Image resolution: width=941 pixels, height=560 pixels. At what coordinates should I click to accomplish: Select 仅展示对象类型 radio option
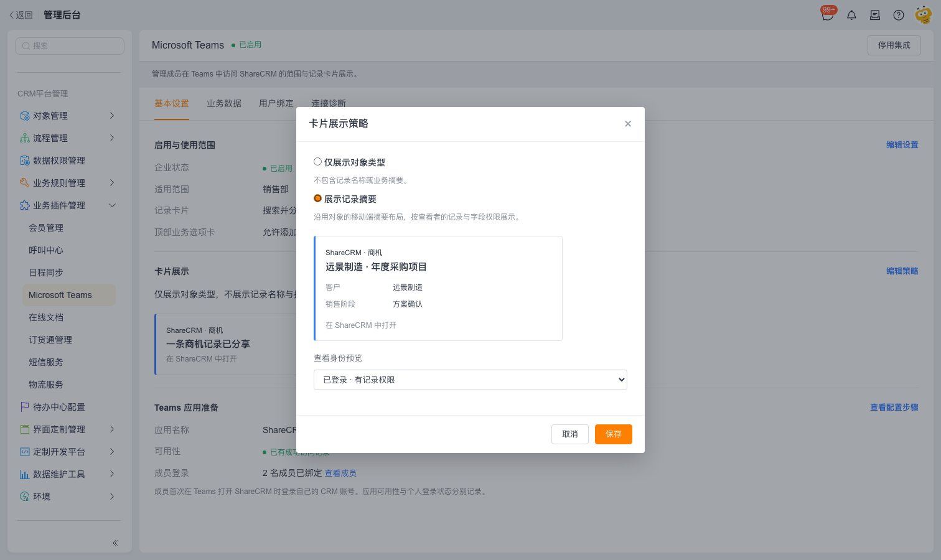(x=317, y=162)
